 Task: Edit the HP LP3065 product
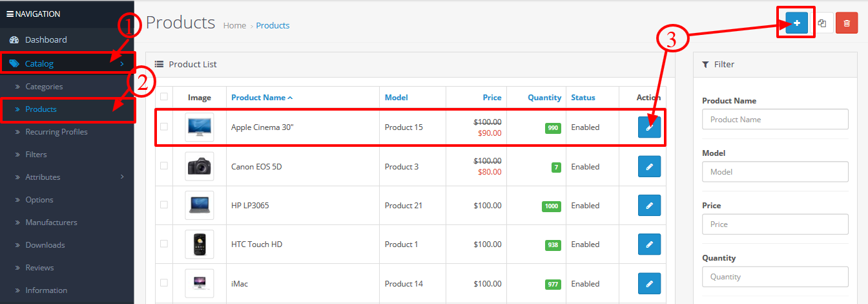[x=650, y=205]
